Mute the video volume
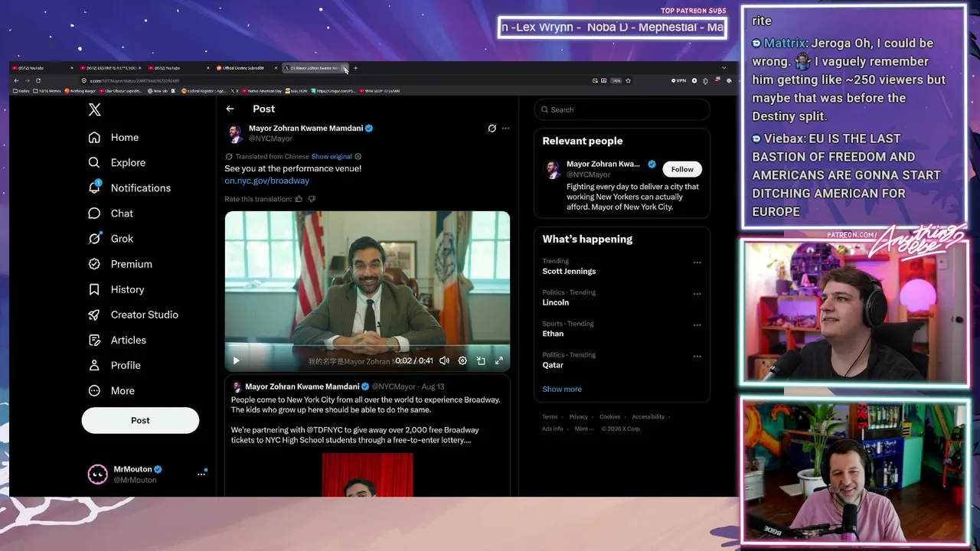This screenshot has height=551, width=980. point(444,361)
